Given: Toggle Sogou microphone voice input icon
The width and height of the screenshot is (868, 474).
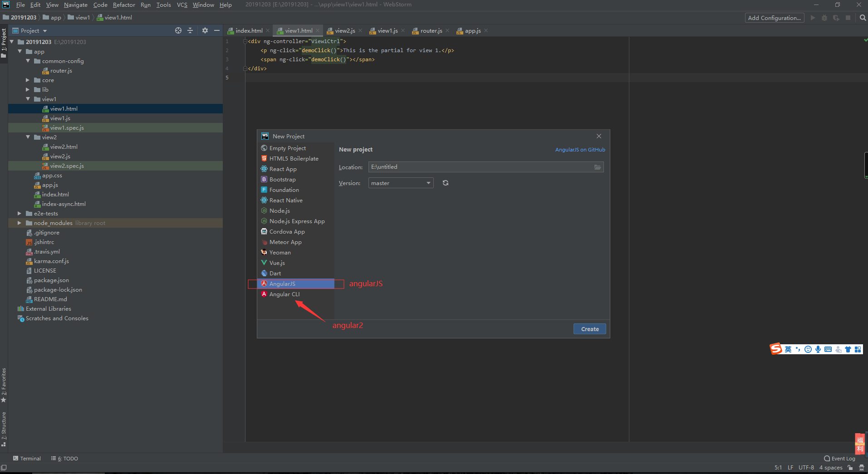Looking at the screenshot, I should point(818,349).
